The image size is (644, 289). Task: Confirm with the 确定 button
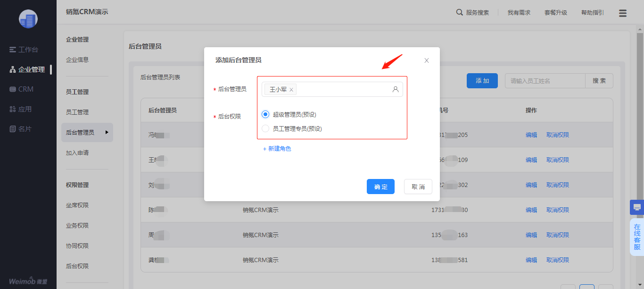point(380,187)
